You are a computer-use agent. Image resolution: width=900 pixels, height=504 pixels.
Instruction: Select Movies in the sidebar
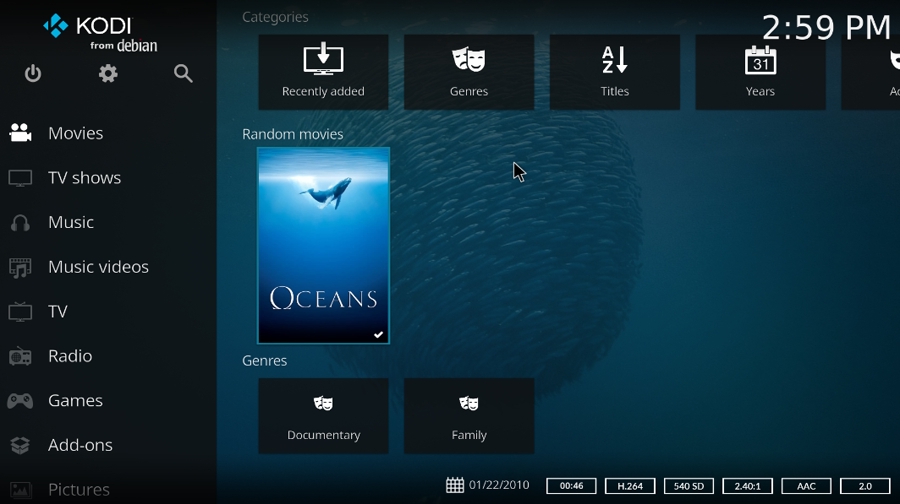75,133
